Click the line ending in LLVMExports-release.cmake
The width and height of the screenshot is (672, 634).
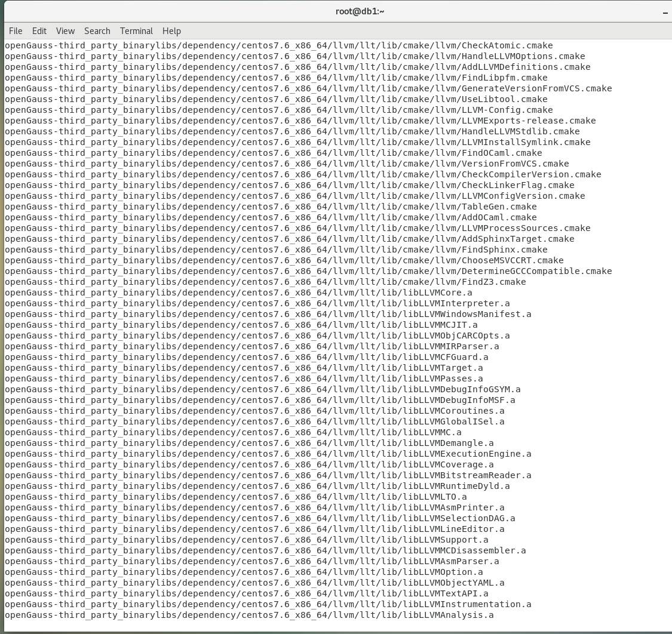pyautogui.click(x=300, y=121)
